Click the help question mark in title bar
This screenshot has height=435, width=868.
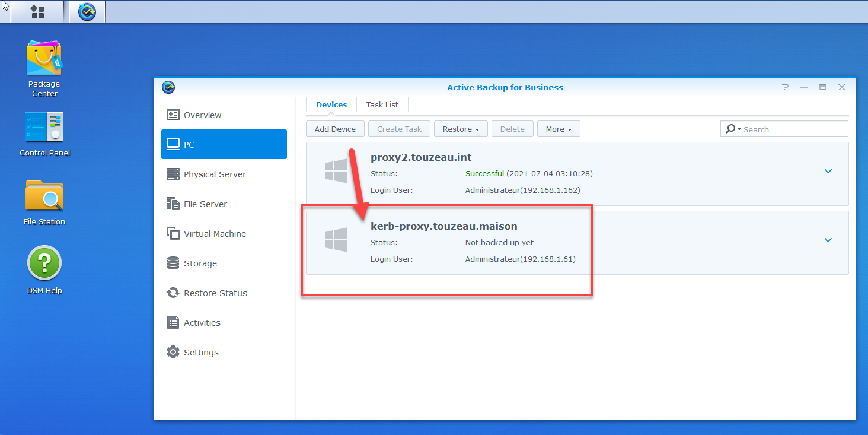point(785,87)
